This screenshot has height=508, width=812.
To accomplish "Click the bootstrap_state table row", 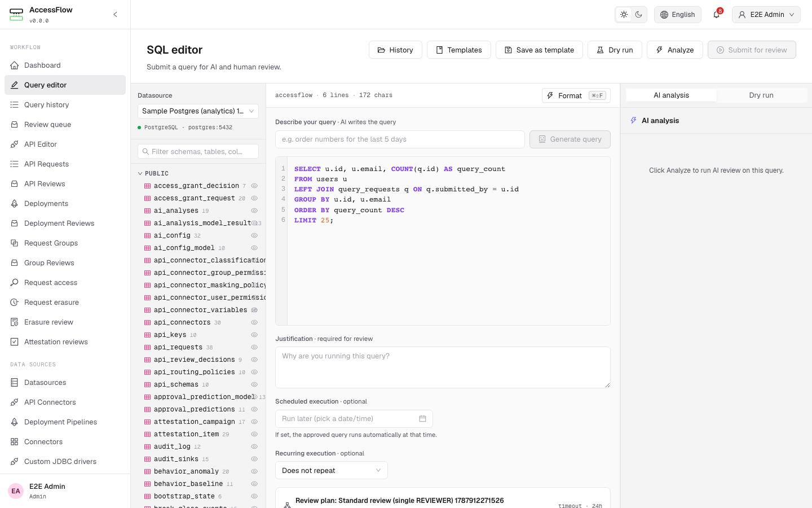I will pos(198,496).
